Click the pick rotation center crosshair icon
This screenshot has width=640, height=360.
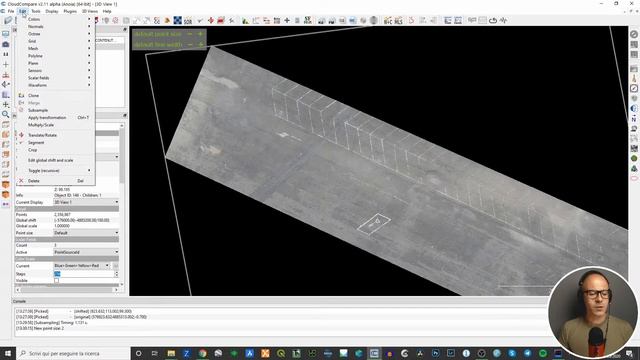pos(6,64)
